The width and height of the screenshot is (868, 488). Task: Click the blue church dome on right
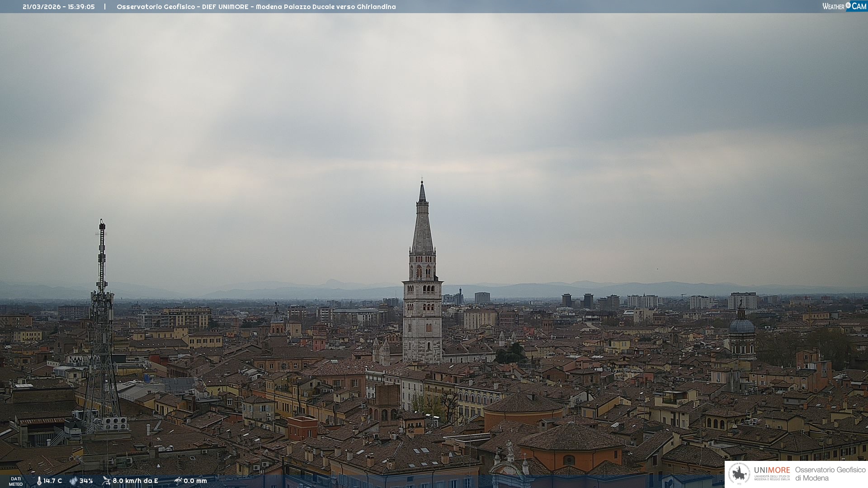(741, 325)
